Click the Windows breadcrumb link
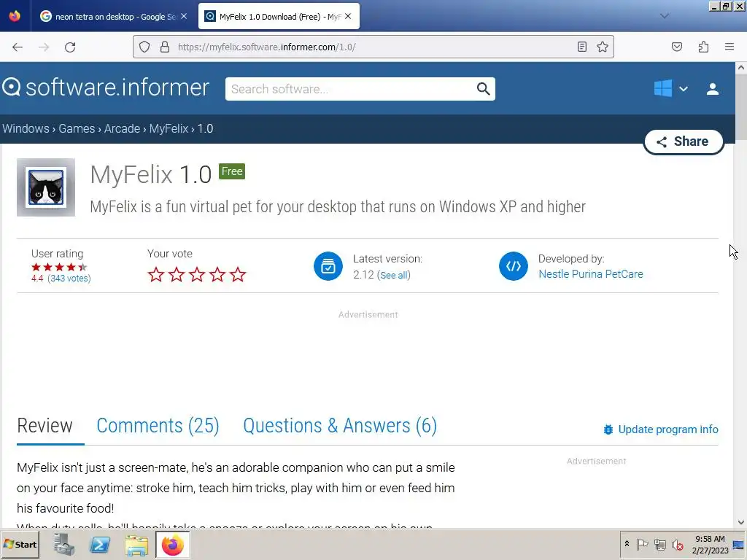The image size is (747, 560). 26,128
